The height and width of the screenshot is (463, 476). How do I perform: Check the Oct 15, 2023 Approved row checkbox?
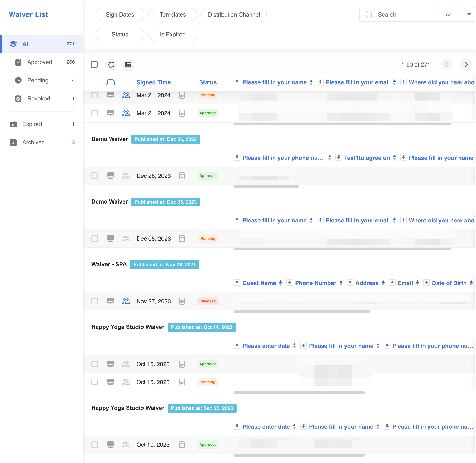[95, 364]
